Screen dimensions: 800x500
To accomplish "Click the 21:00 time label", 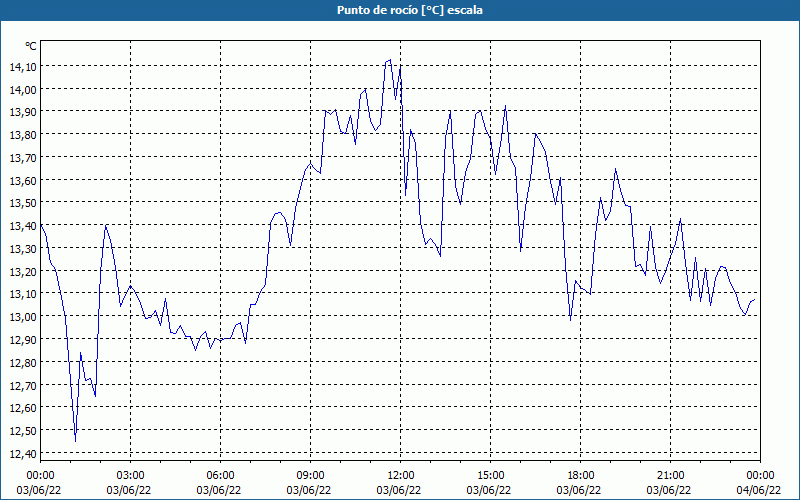I will click(670, 476).
